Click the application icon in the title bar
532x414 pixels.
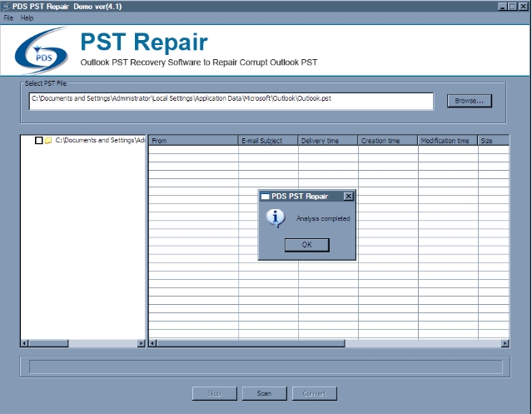tap(6, 7)
